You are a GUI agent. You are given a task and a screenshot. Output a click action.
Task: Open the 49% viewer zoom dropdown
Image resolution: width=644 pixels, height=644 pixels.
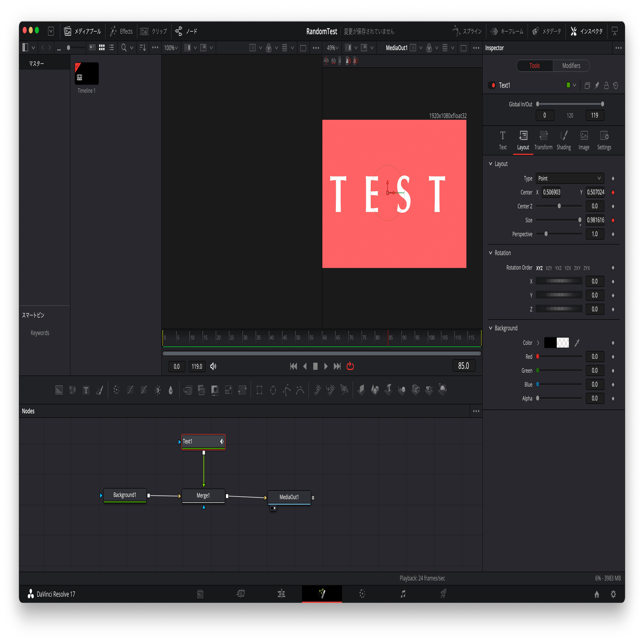(x=332, y=48)
